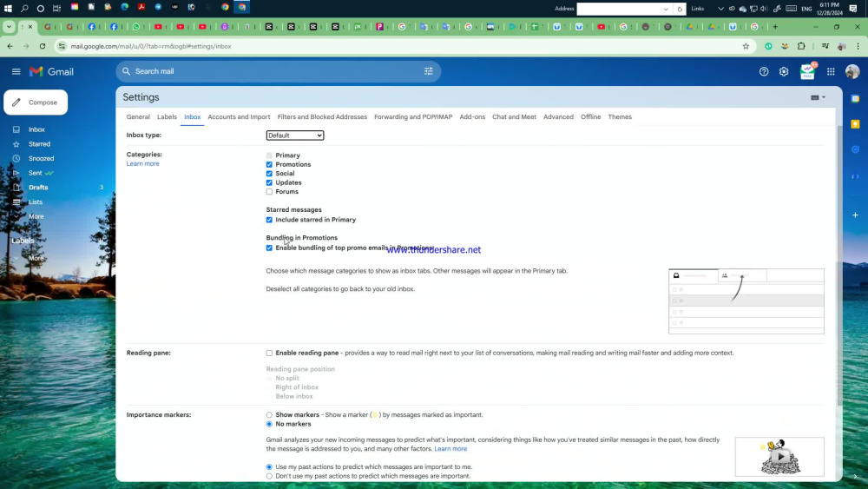Open Chrome Extensions puzzle icon
Screen dimensions: 868x489
(x=801, y=47)
